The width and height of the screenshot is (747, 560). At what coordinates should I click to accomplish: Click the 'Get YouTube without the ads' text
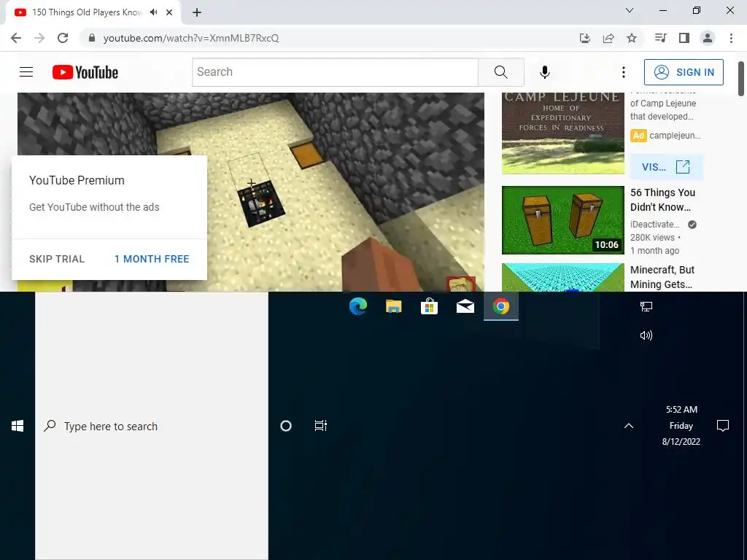[94, 207]
